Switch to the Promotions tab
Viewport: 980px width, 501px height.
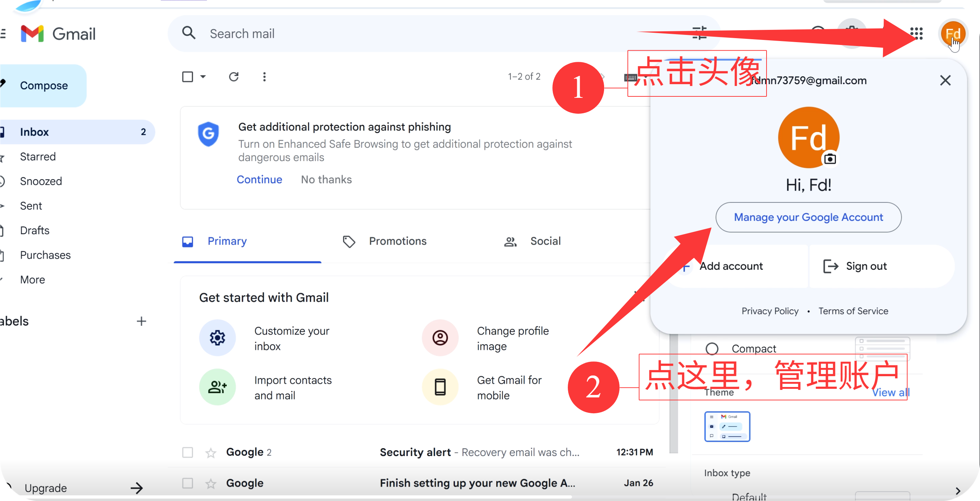397,241
